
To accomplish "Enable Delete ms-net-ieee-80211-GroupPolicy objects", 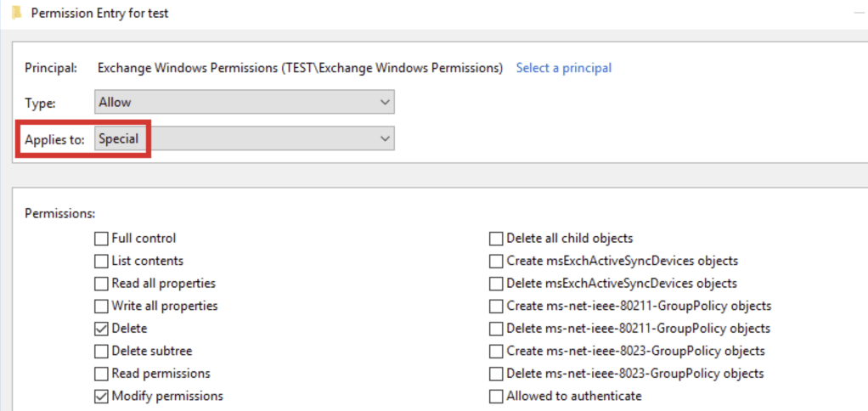I will (x=496, y=329).
